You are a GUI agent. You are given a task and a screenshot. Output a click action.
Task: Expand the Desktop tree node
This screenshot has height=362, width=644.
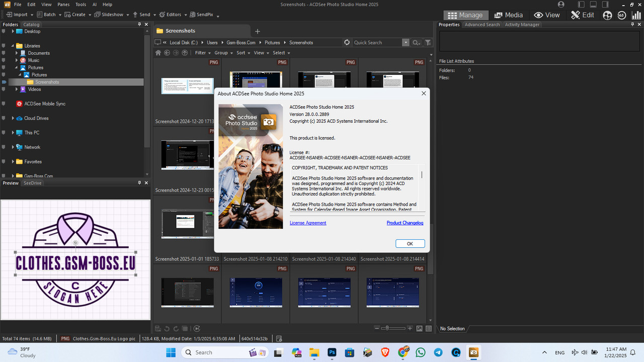point(13,31)
